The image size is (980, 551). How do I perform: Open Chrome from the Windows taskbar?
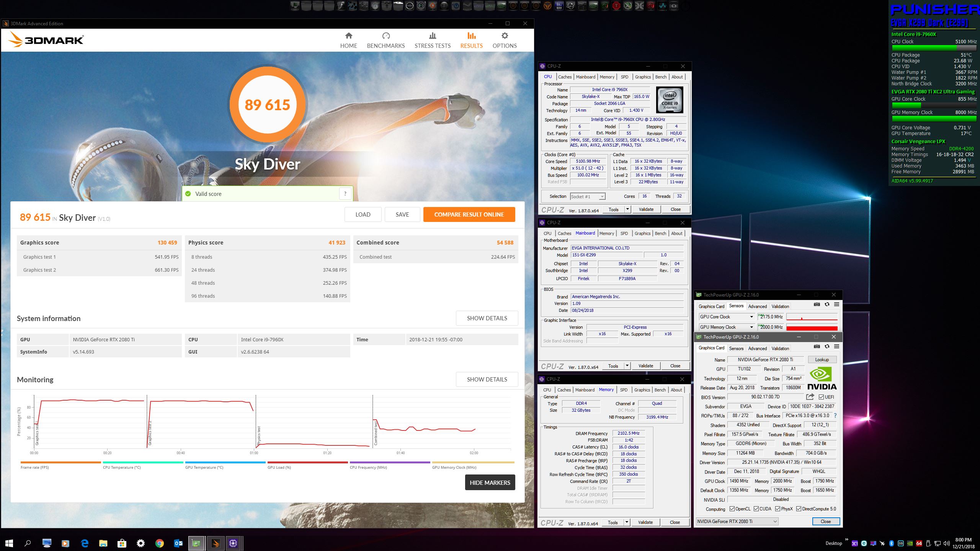pyautogui.click(x=159, y=543)
